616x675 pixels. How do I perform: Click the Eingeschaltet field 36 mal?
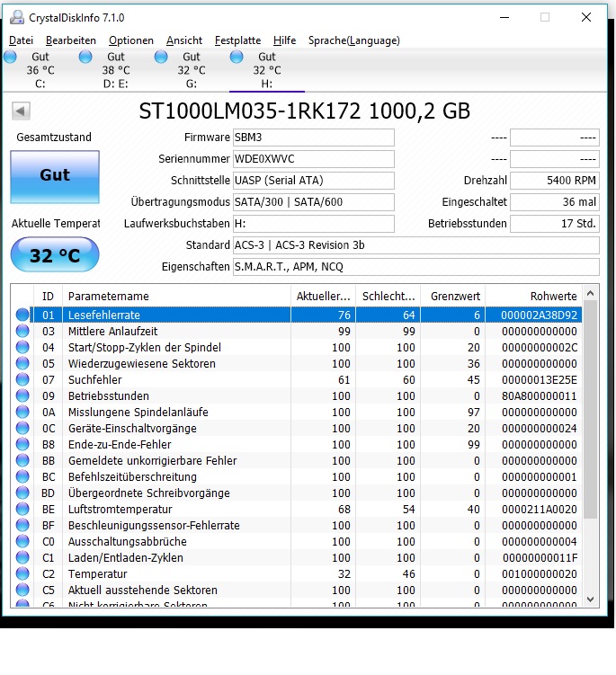pos(555,202)
